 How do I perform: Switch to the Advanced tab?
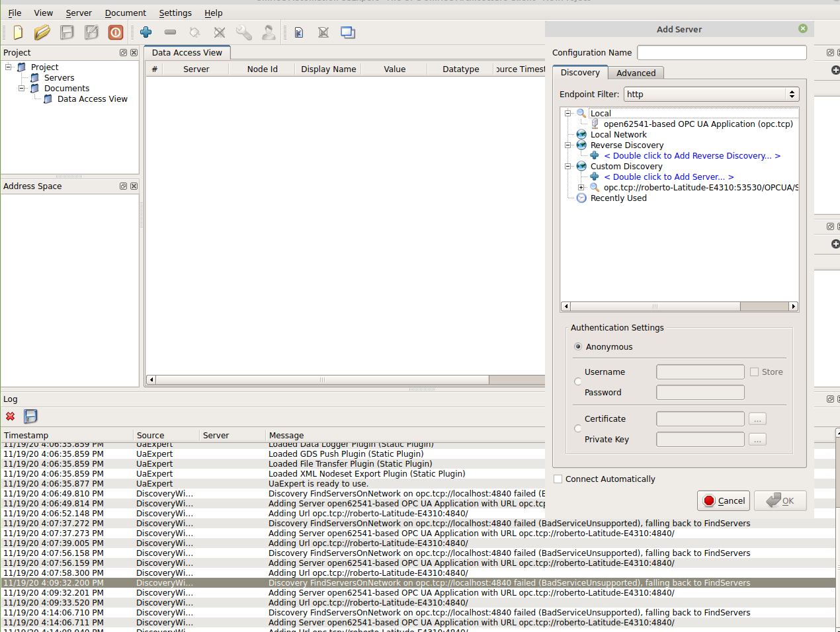point(636,73)
